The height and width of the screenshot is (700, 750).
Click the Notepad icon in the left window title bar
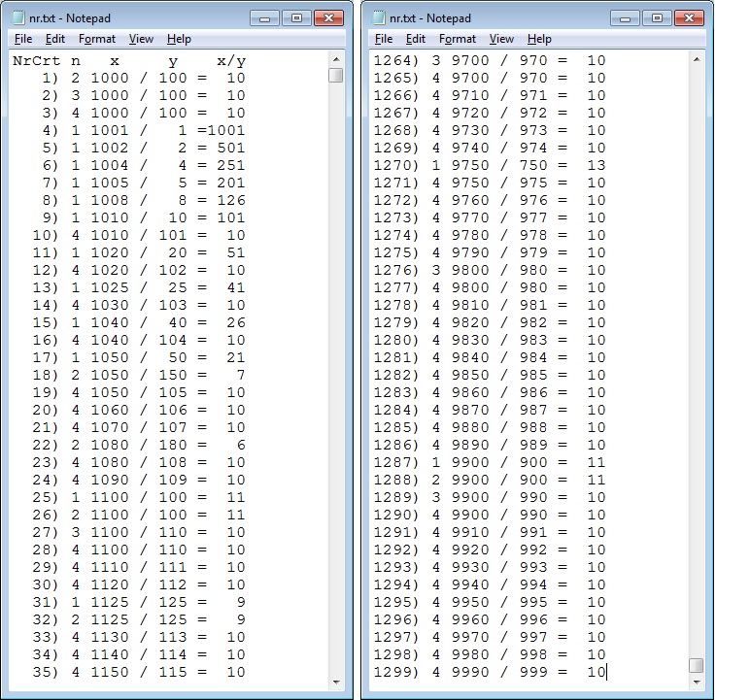pos(18,18)
